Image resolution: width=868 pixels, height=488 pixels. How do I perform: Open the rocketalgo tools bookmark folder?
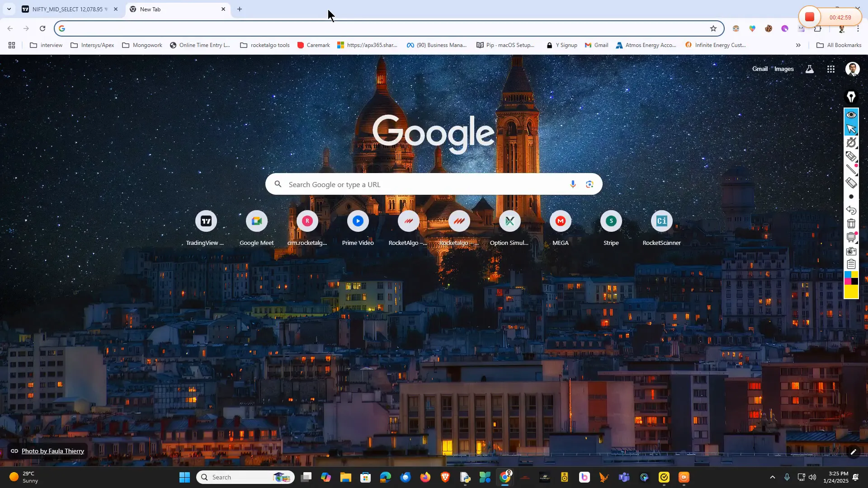[265, 45]
